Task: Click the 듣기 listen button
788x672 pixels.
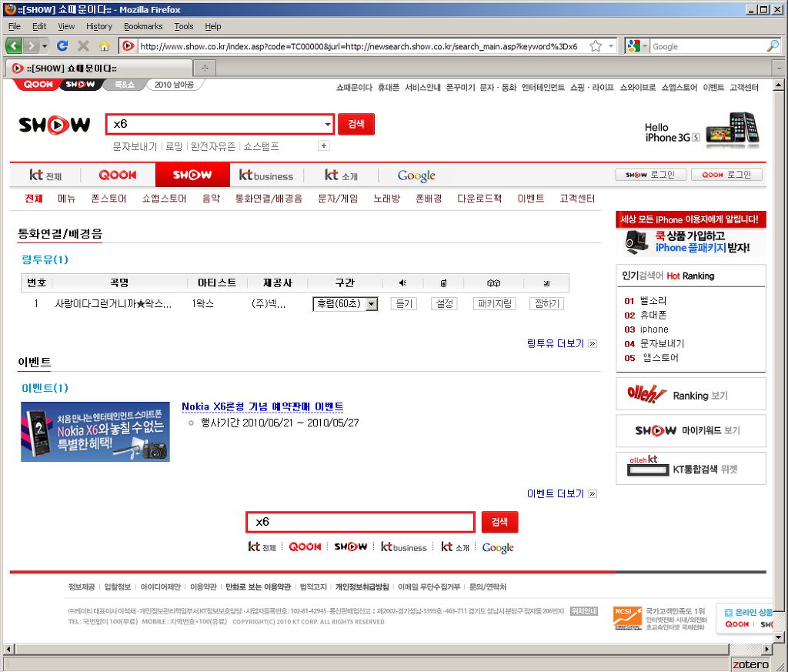Action: pos(404,303)
